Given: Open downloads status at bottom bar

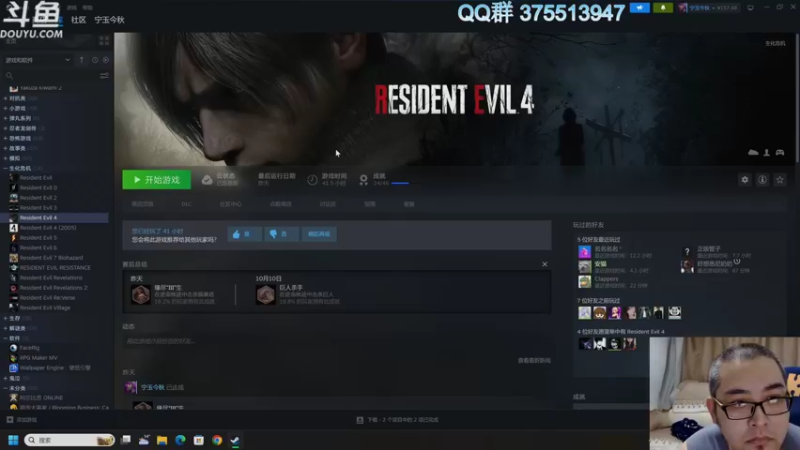Looking at the screenshot, I should (x=397, y=420).
